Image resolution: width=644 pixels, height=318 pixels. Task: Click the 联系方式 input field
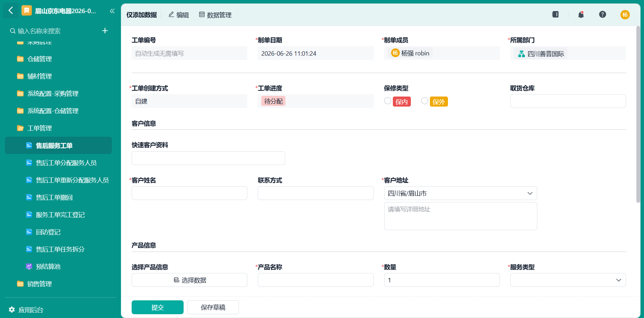tap(316, 193)
